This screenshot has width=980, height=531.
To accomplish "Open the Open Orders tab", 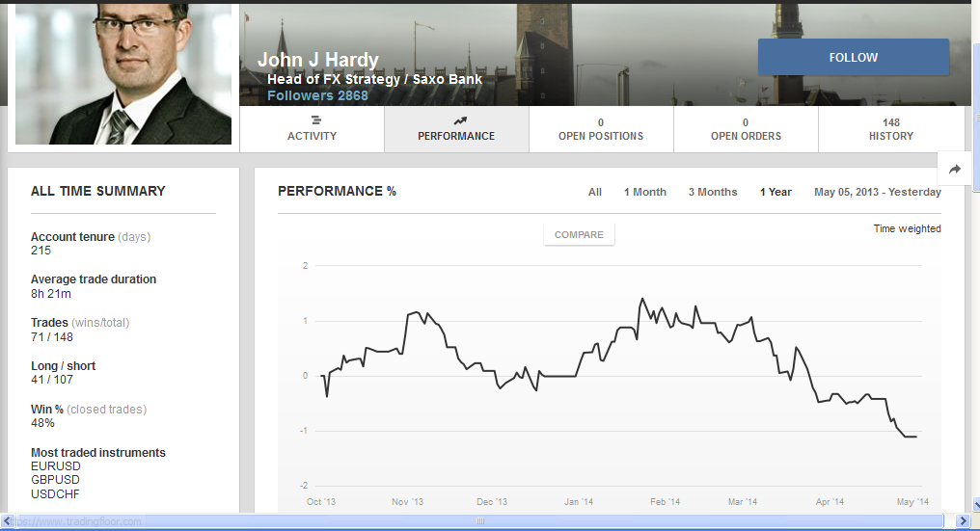I will (x=745, y=129).
